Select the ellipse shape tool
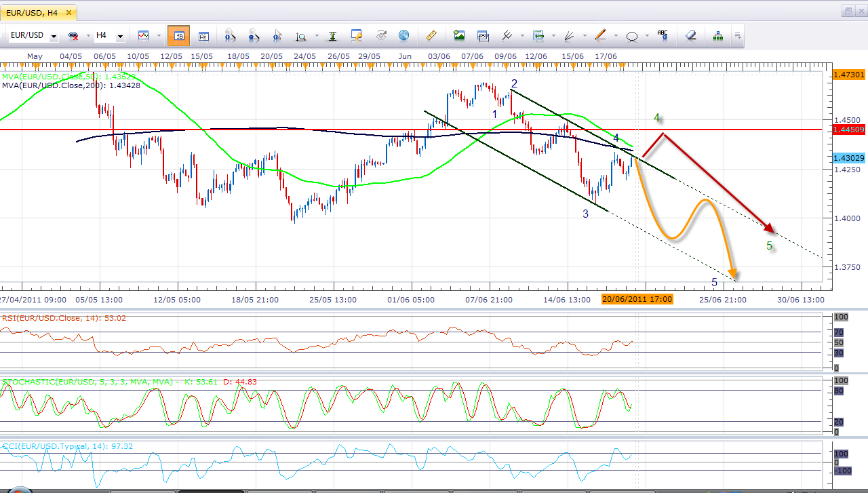Screen dimensions: 868x493 [x=631, y=35]
